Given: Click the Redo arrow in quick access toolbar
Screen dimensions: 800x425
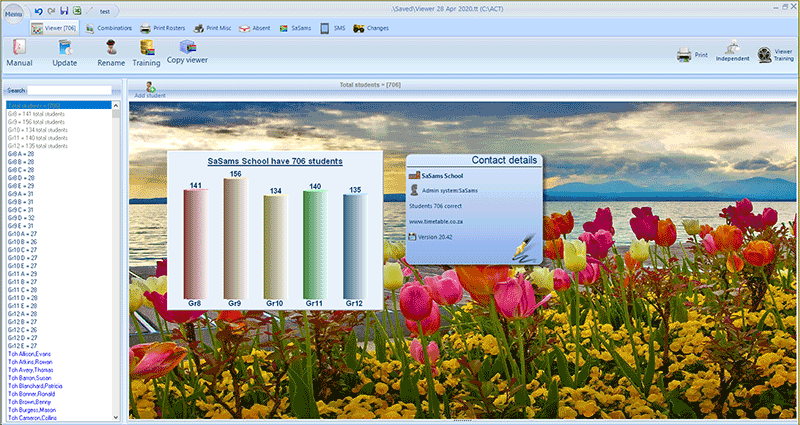Looking at the screenshot, I should [51, 11].
